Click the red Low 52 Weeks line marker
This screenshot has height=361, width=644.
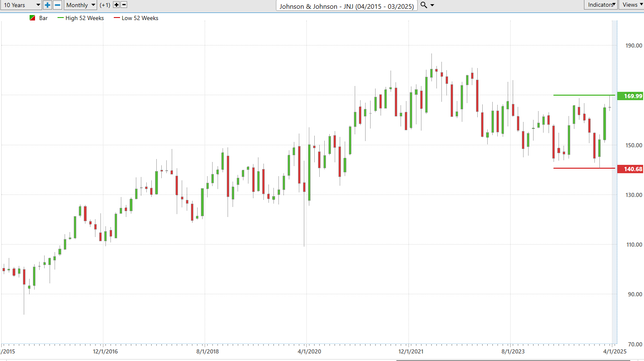click(117, 18)
